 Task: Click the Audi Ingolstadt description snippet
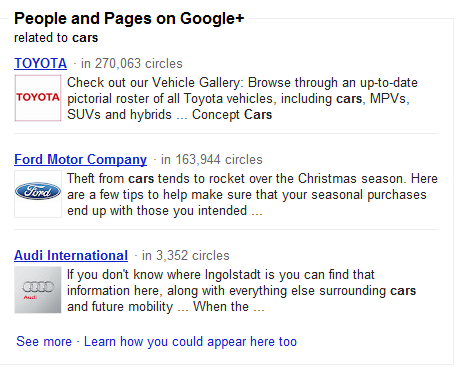(x=241, y=291)
